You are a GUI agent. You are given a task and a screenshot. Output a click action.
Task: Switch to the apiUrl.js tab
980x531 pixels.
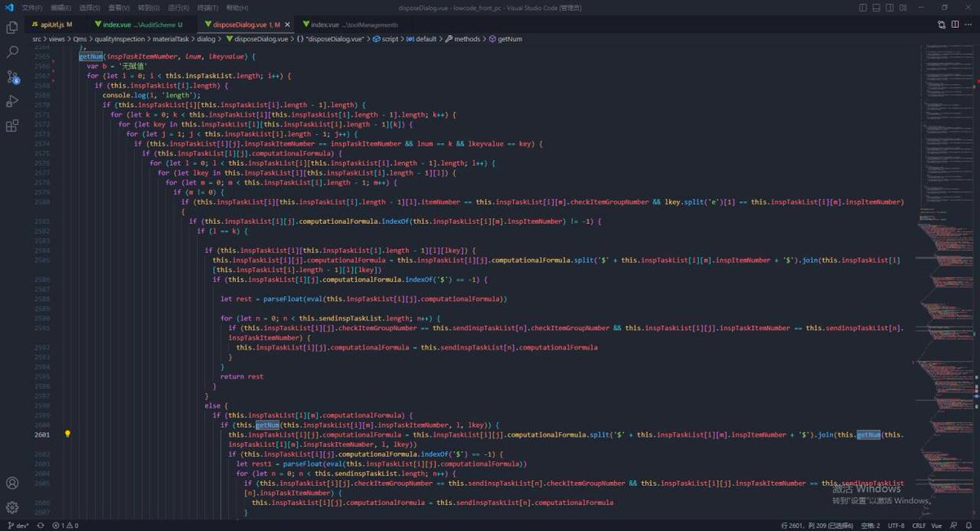pos(55,25)
